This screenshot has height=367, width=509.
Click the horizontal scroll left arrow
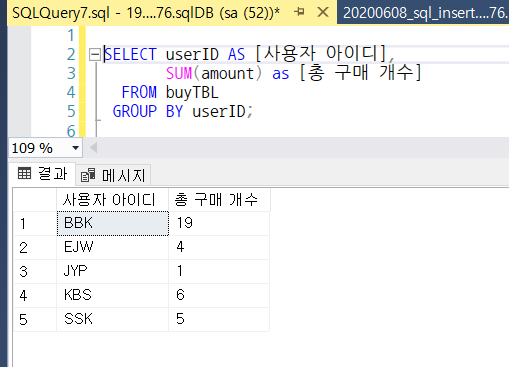[94, 148]
